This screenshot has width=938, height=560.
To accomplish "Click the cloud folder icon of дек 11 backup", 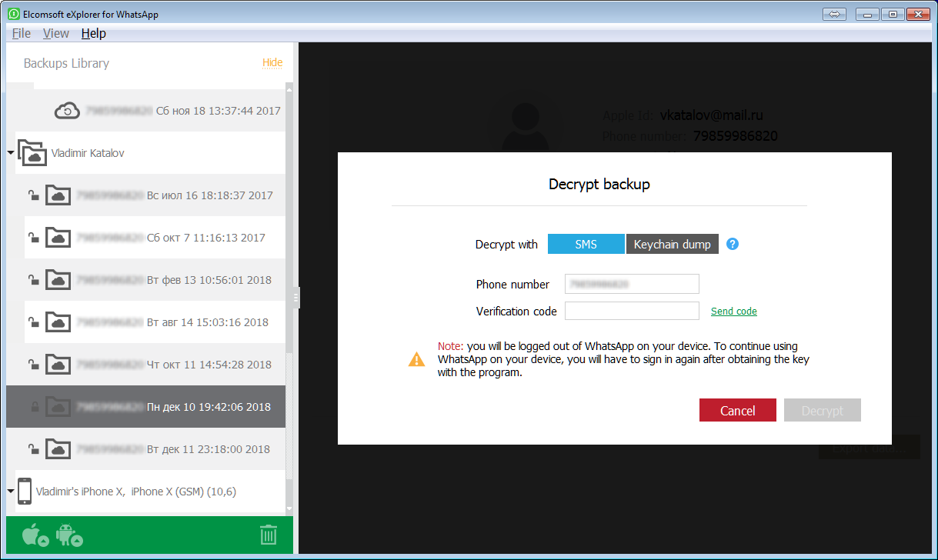I will (58, 448).
